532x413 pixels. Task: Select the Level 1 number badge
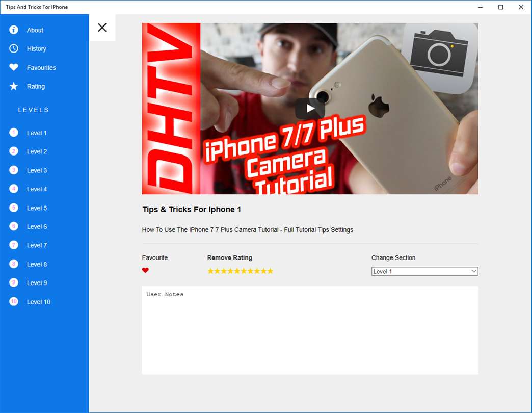click(x=14, y=133)
